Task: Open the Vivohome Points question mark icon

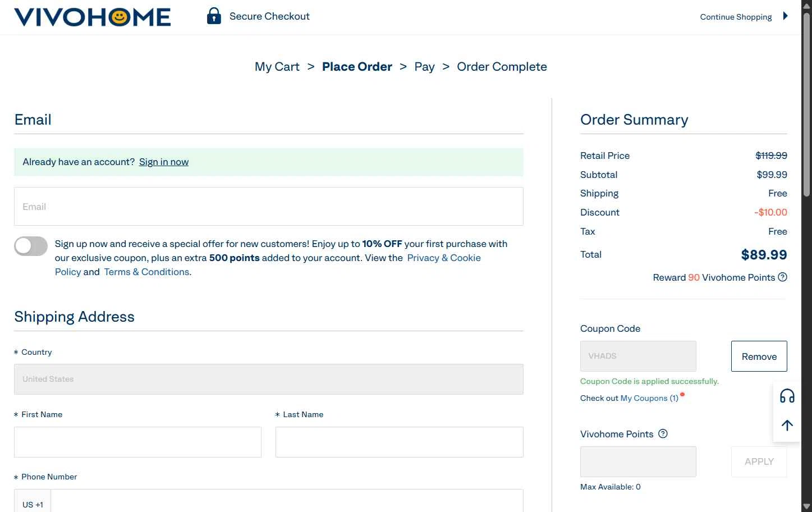Action: coord(663,433)
